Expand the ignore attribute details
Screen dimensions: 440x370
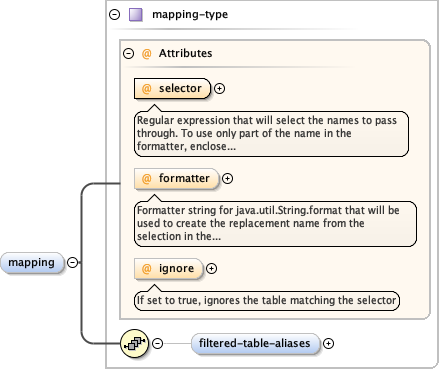point(211,269)
